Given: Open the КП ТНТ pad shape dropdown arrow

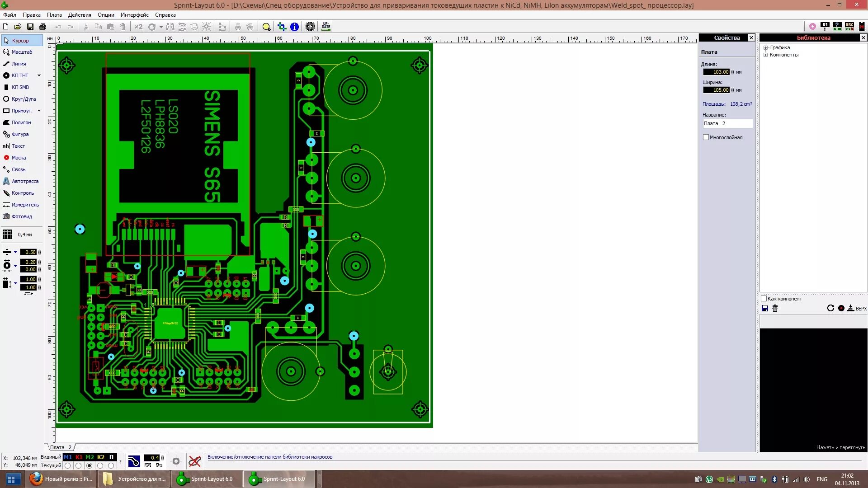Looking at the screenshot, I should point(39,75).
